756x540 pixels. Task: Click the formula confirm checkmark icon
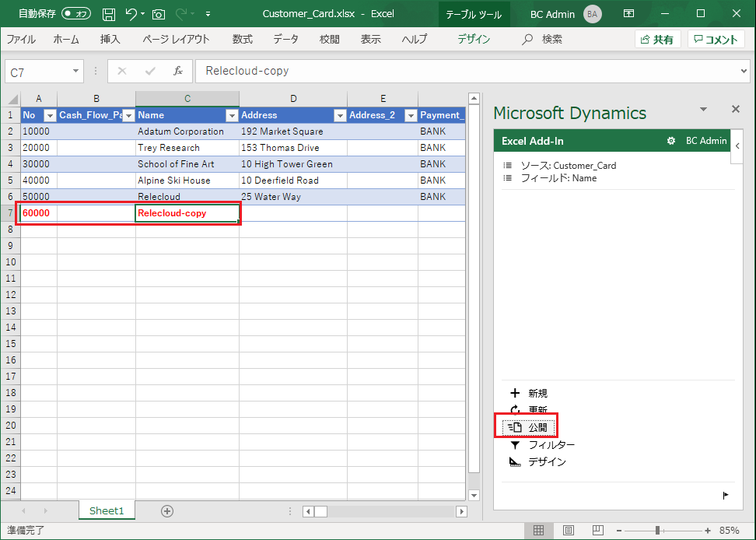pyautogui.click(x=150, y=72)
